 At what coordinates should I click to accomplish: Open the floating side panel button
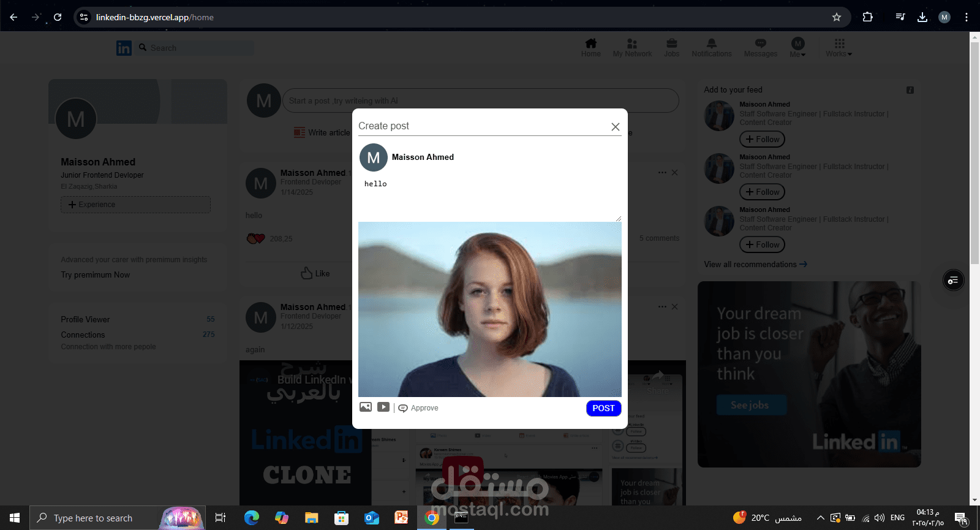(953, 280)
